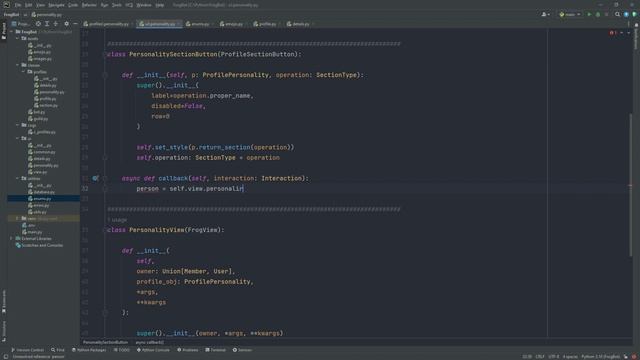Open the Problems tool window
Image resolution: width=640 pixels, height=360 pixels.
pos(187,350)
